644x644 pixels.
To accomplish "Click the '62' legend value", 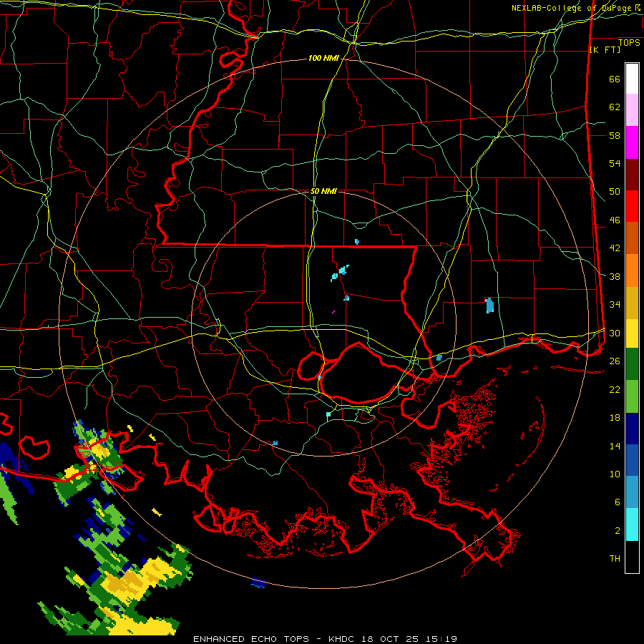I will (615, 107).
